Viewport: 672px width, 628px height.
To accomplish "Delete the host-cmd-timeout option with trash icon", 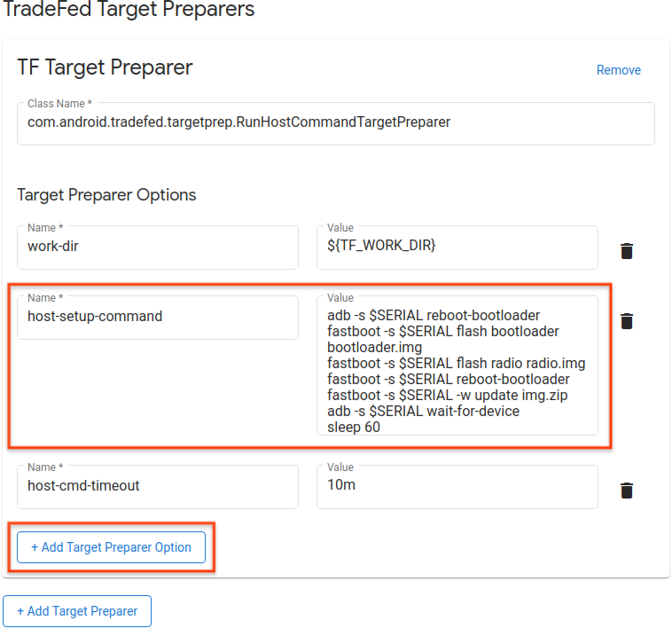I will pyautogui.click(x=627, y=491).
